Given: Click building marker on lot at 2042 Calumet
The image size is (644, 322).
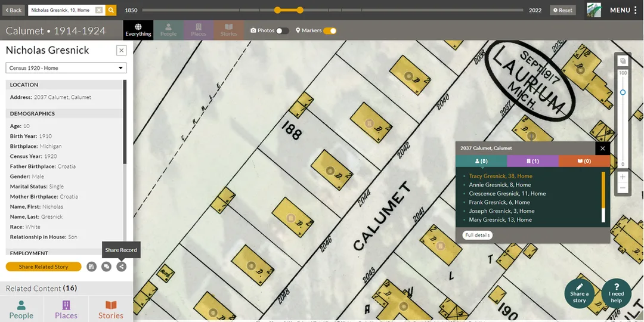Looking at the screenshot, I should click(x=369, y=123).
